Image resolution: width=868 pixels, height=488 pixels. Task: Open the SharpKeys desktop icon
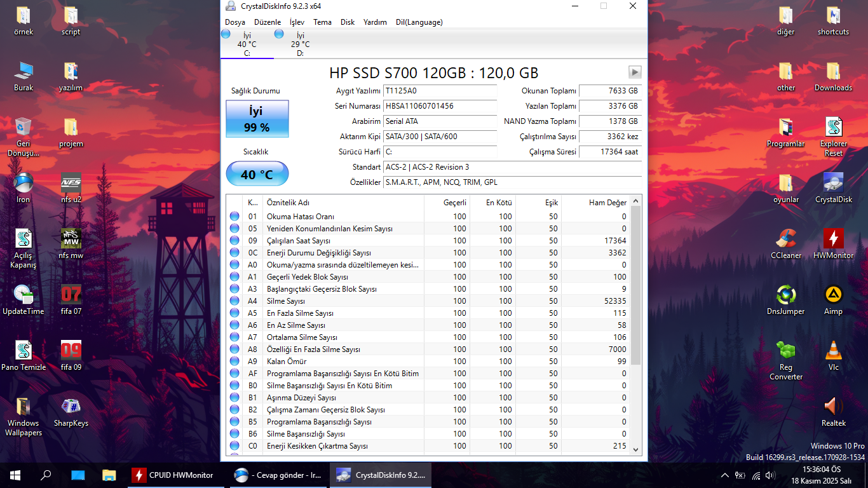point(71,412)
